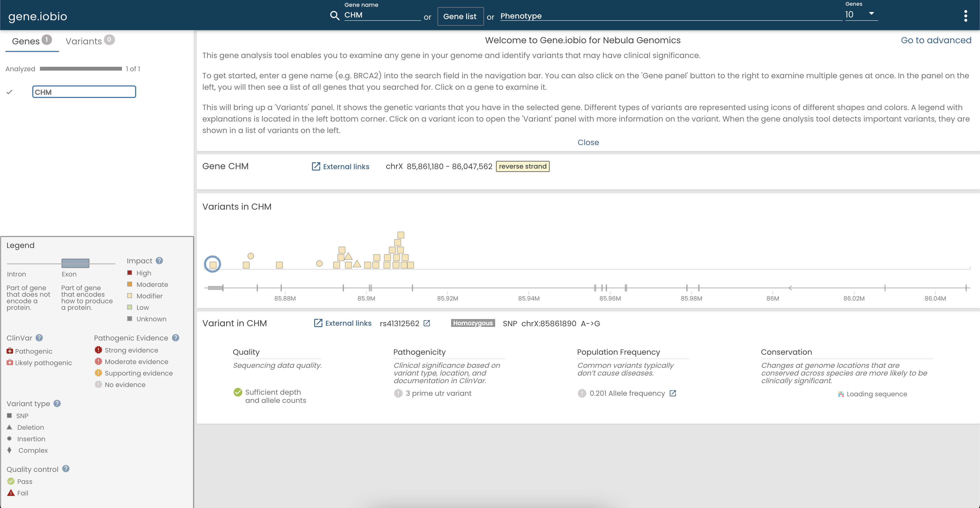Click the '1 of 1' analyzed count
Viewport: 980px width, 508px height.
click(133, 69)
